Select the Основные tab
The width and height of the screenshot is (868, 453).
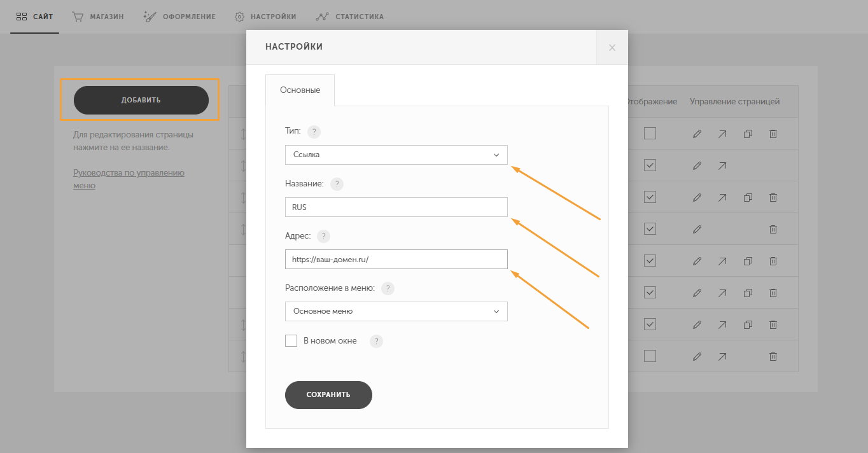tap(300, 90)
